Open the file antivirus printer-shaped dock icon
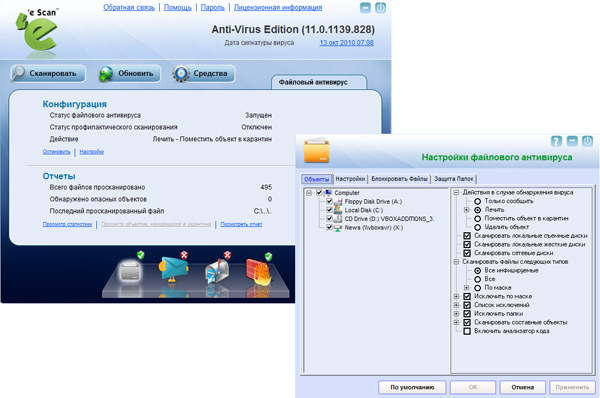This screenshot has width=600, height=398. (x=131, y=273)
